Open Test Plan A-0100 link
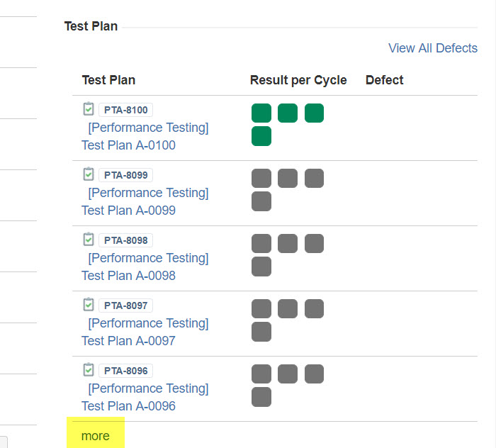The height and width of the screenshot is (448, 496). pos(128,145)
